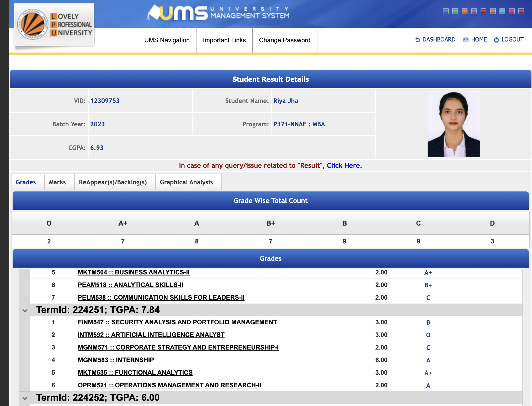Screen dimensions: 532x406
Task: Click the Dashboard back-arrow icon
Action: pos(418,40)
